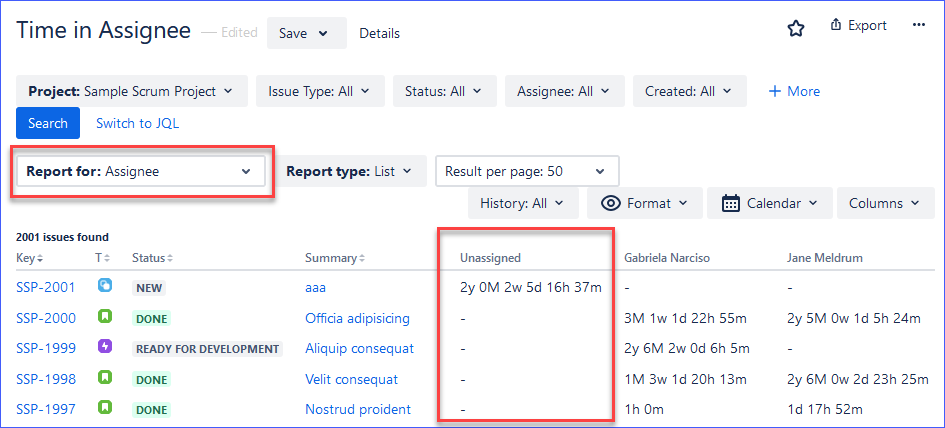Click the NEW status badge
Viewport: 945px width, 428px height.
(149, 288)
